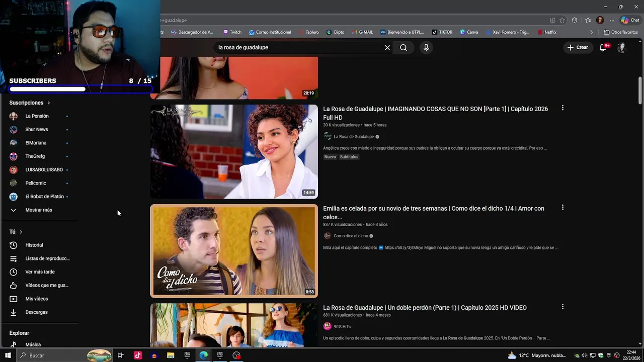Expand the Suscripciones section

tap(30, 103)
